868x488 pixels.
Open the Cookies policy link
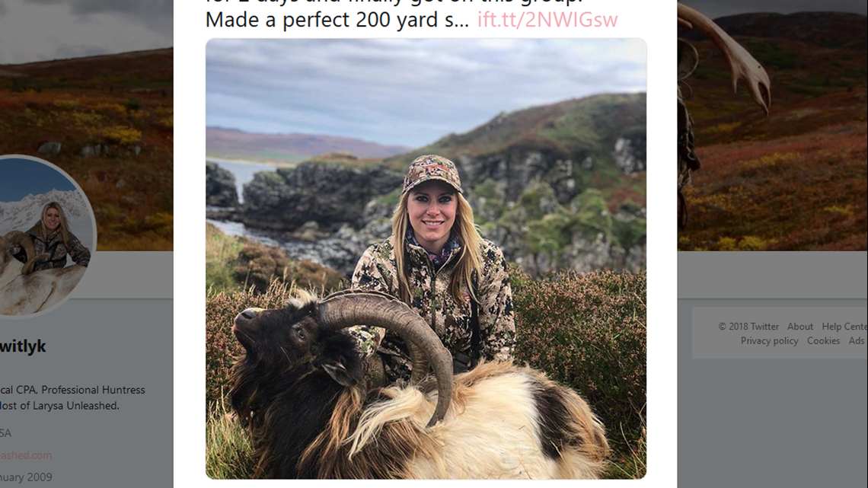[824, 340]
